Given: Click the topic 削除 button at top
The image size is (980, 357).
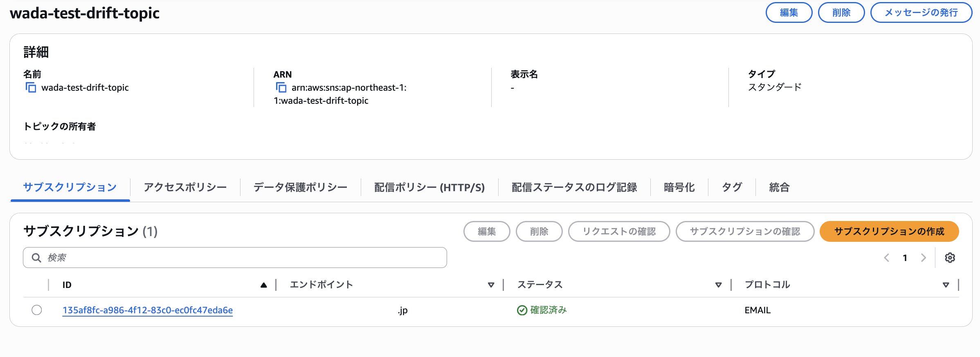Looking at the screenshot, I should coord(841,13).
